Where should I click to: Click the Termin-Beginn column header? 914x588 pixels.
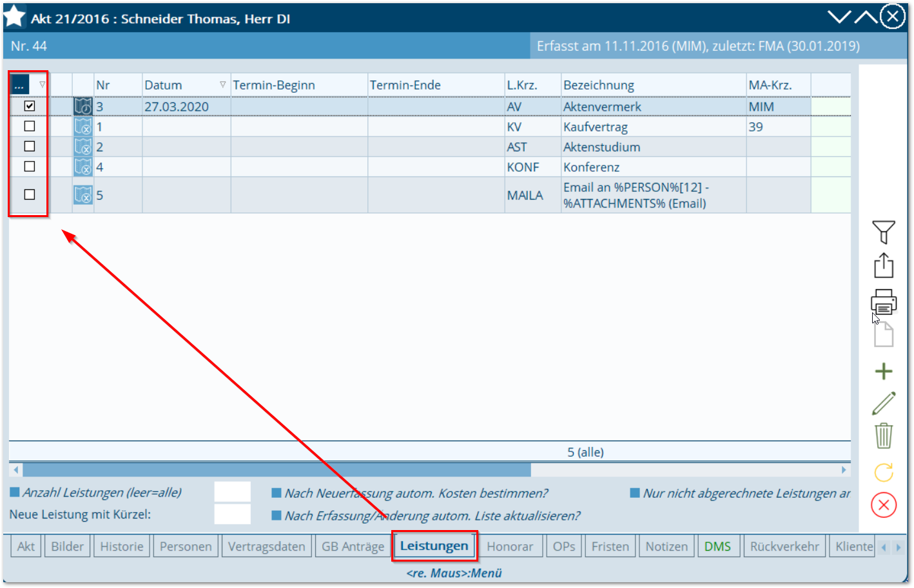(x=299, y=84)
